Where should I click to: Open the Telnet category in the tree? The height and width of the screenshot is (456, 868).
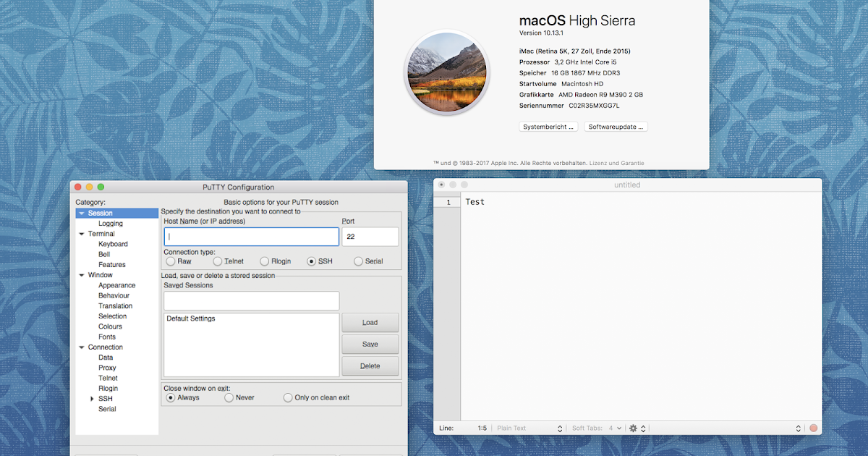(x=108, y=379)
